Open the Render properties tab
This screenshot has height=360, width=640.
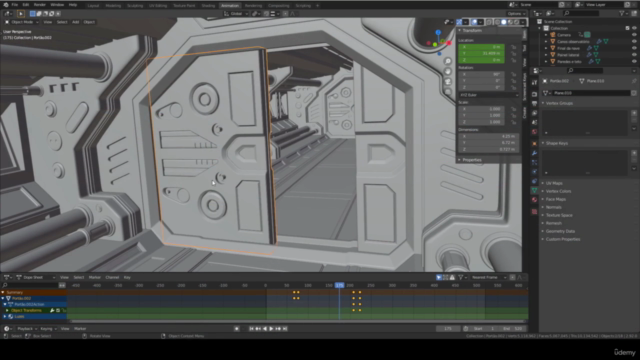click(x=534, y=93)
